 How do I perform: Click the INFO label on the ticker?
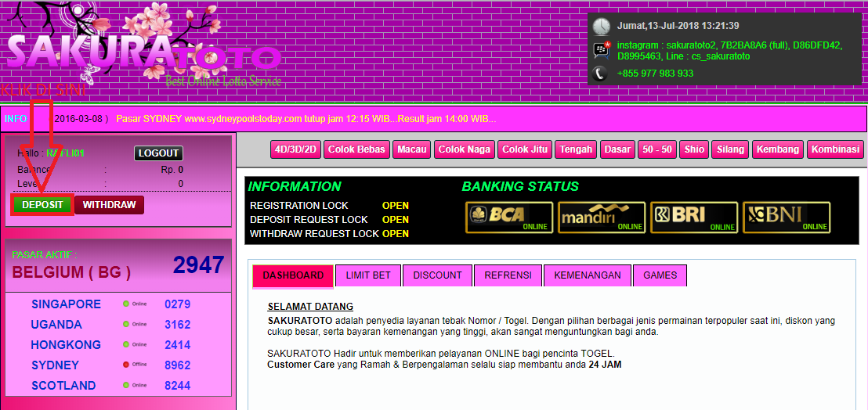pos(16,119)
